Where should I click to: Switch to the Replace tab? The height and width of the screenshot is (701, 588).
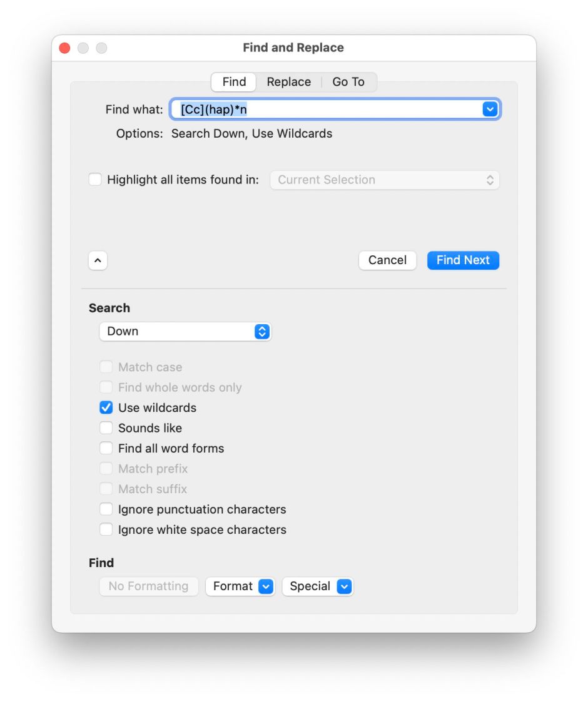pos(288,82)
